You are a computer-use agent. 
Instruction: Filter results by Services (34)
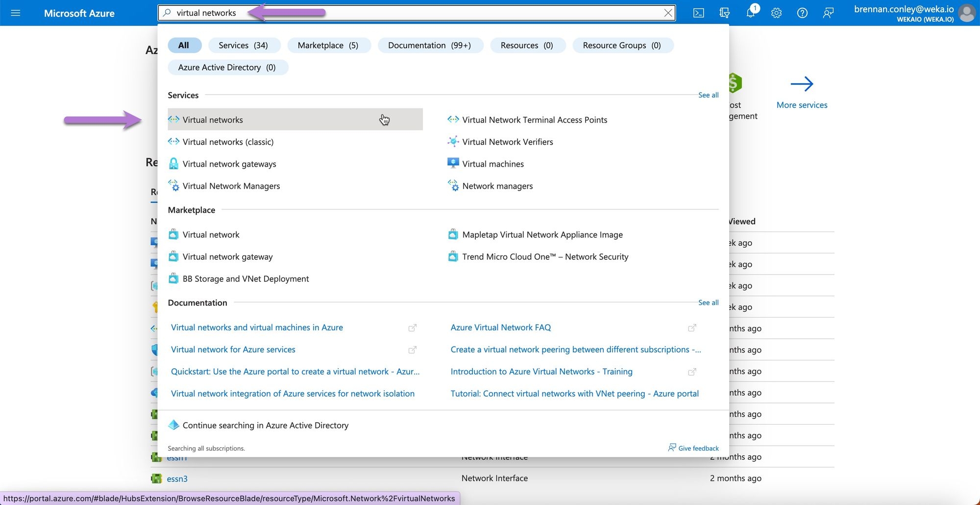[244, 45]
